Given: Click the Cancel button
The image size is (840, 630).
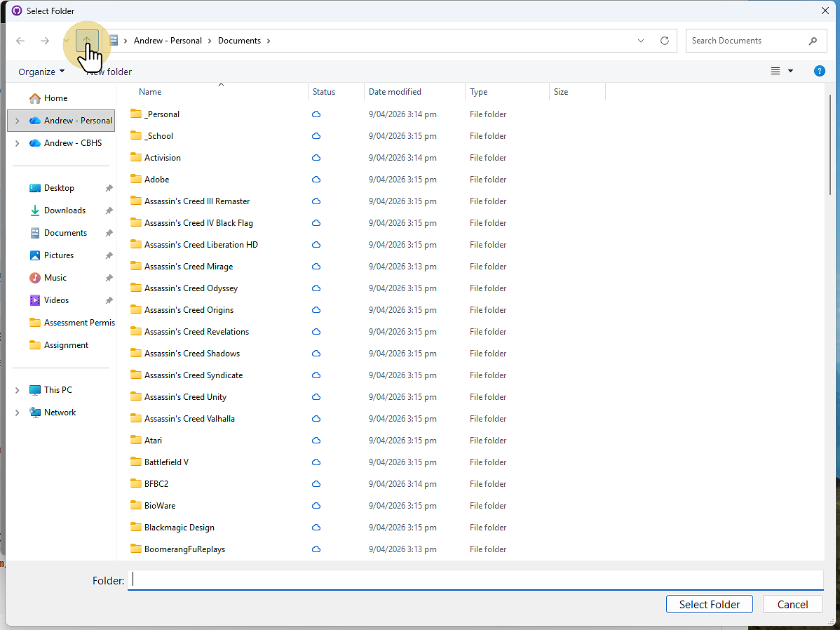Looking at the screenshot, I should pyautogui.click(x=792, y=604).
